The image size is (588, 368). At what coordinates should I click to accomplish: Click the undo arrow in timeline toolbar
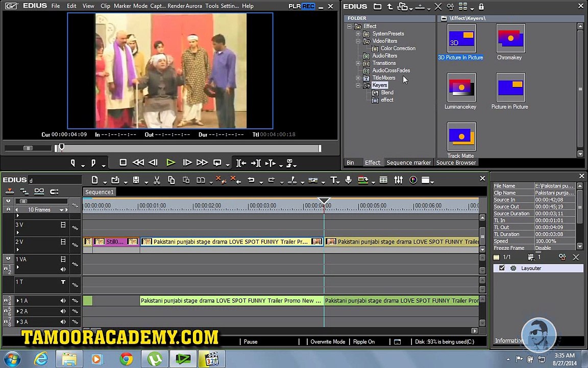tap(251, 180)
